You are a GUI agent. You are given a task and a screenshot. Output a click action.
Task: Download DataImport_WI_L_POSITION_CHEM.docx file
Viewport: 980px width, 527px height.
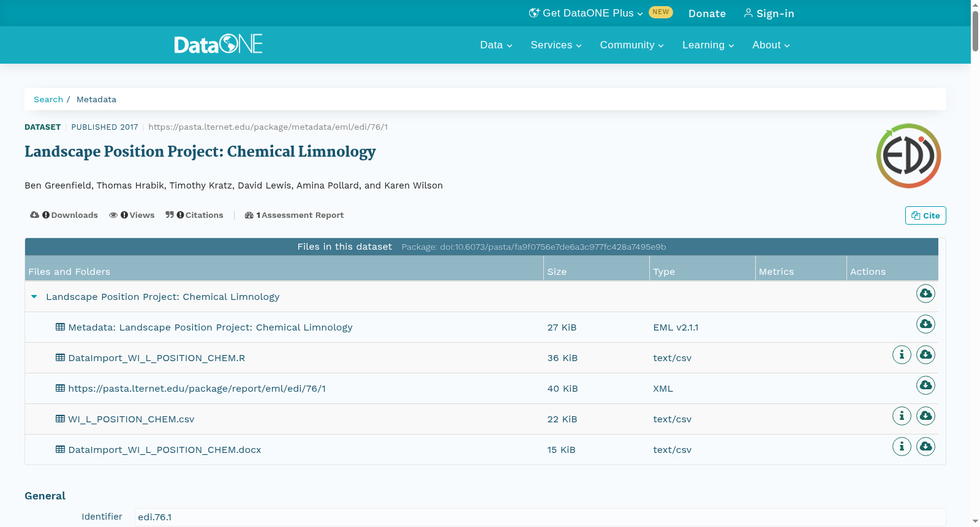(x=925, y=447)
